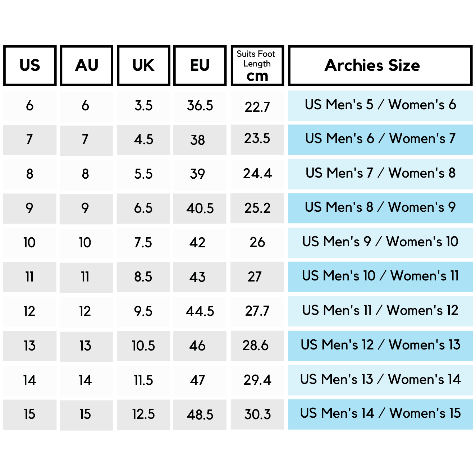Click the Archies Size header
This screenshot has height=476, width=476.
click(380, 65)
